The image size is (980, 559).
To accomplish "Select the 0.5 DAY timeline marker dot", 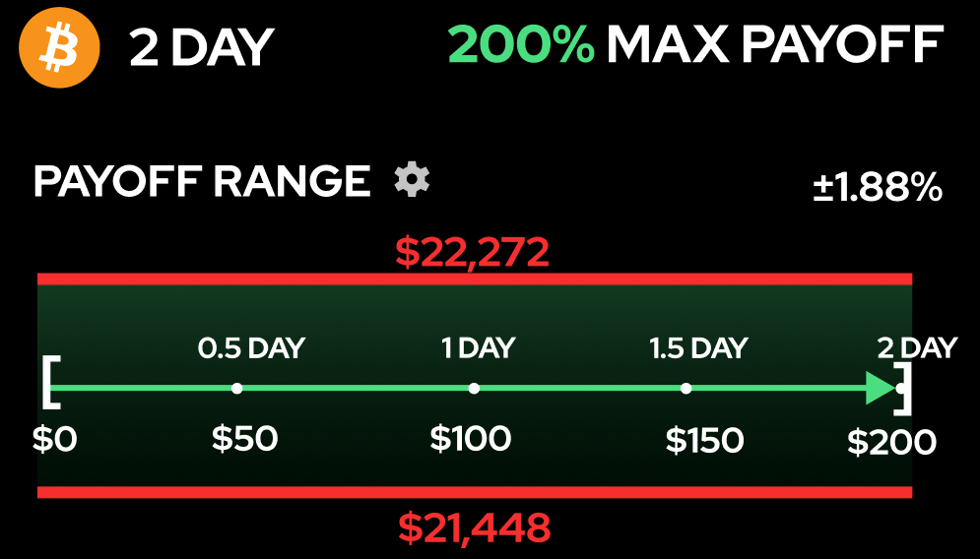I will pos(236,388).
